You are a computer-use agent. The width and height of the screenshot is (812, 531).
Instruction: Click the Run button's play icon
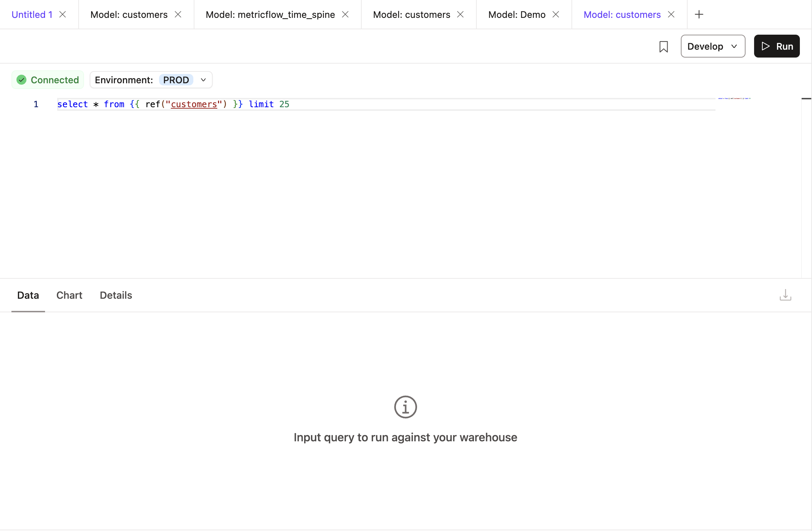tap(765, 46)
